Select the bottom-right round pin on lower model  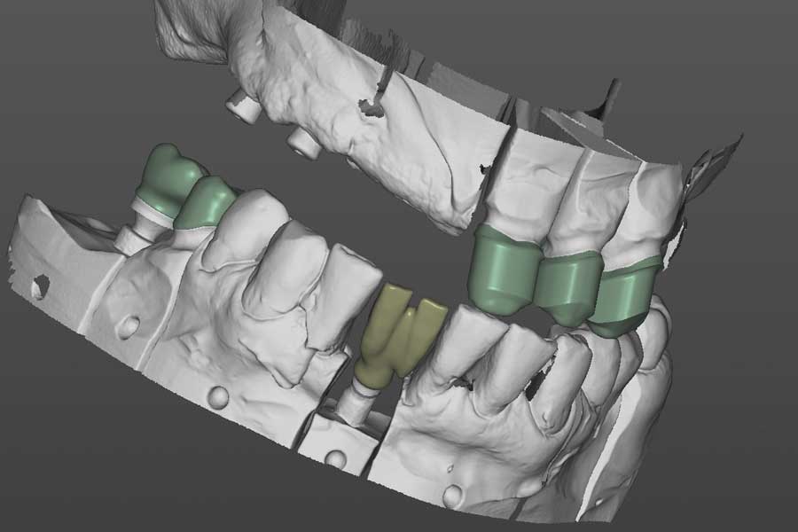453,495
